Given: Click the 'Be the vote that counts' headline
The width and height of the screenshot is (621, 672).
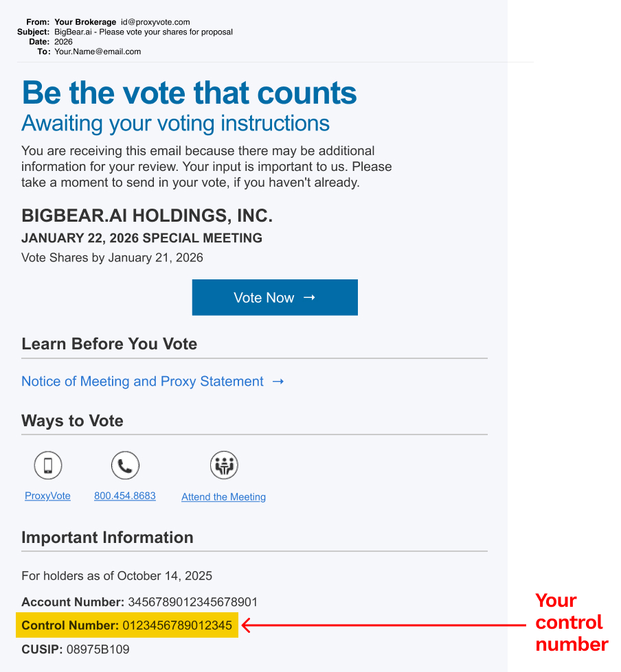Looking at the screenshot, I should (189, 92).
